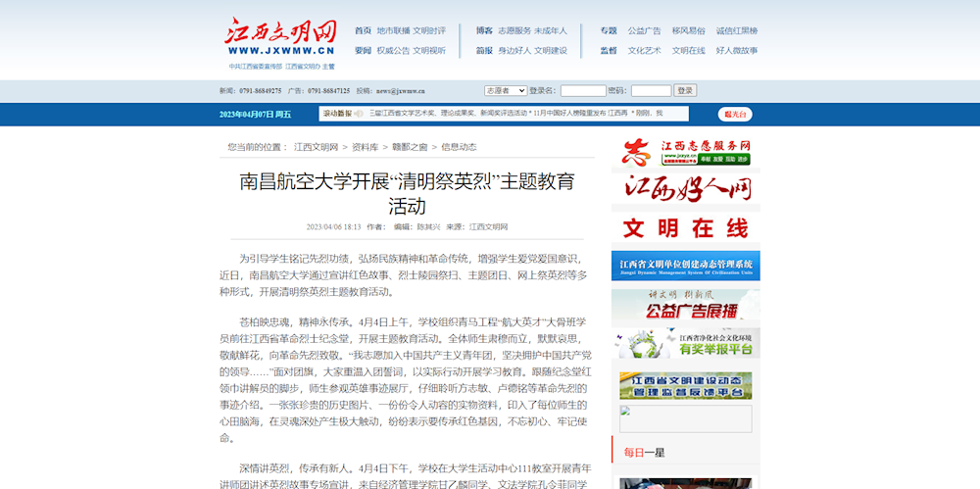Click the 江西文明网 site logo
Screen dimensions: 980x489
[281, 37]
